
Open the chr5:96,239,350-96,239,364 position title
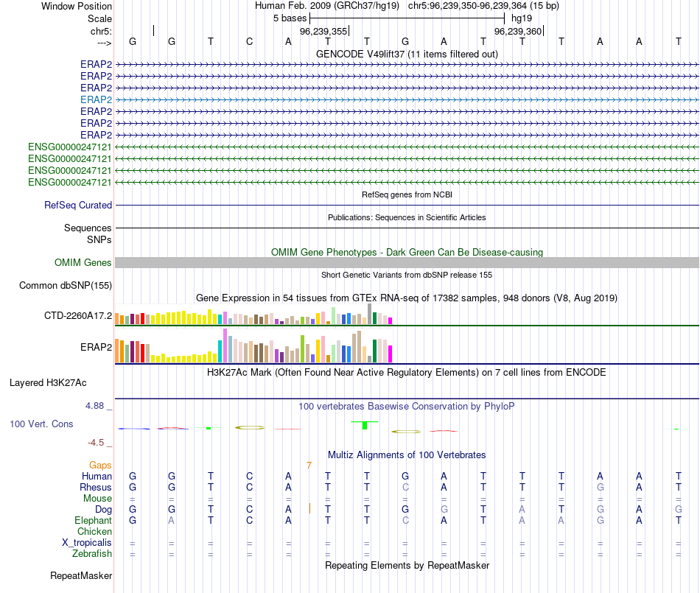(x=483, y=6)
